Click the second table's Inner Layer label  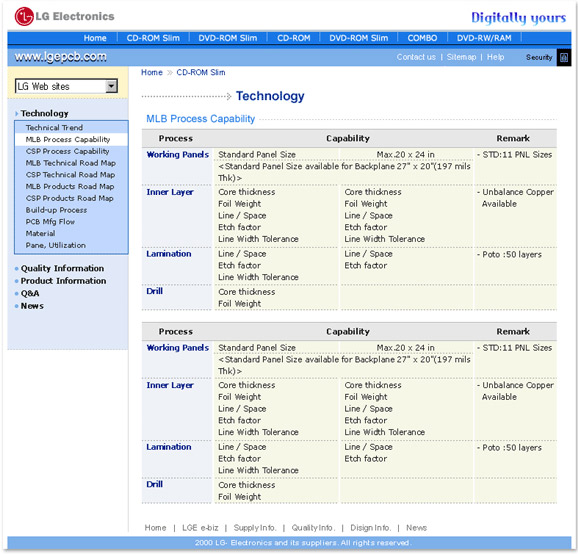coord(170,385)
